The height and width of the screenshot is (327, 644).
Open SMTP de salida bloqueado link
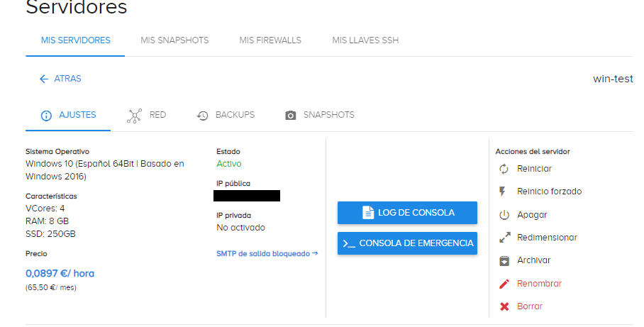coord(267,254)
